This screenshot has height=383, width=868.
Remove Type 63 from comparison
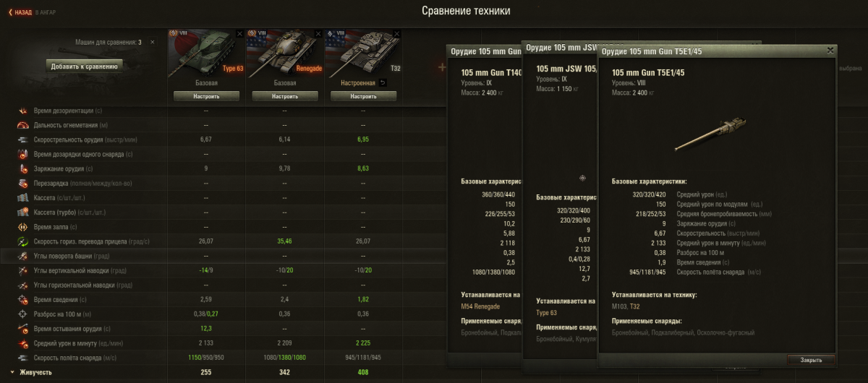point(239,33)
